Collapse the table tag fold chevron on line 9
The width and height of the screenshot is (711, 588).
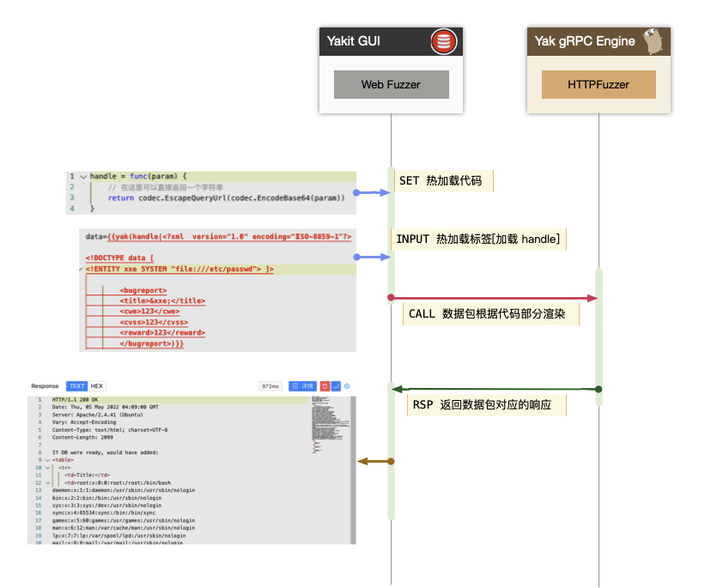point(47,460)
